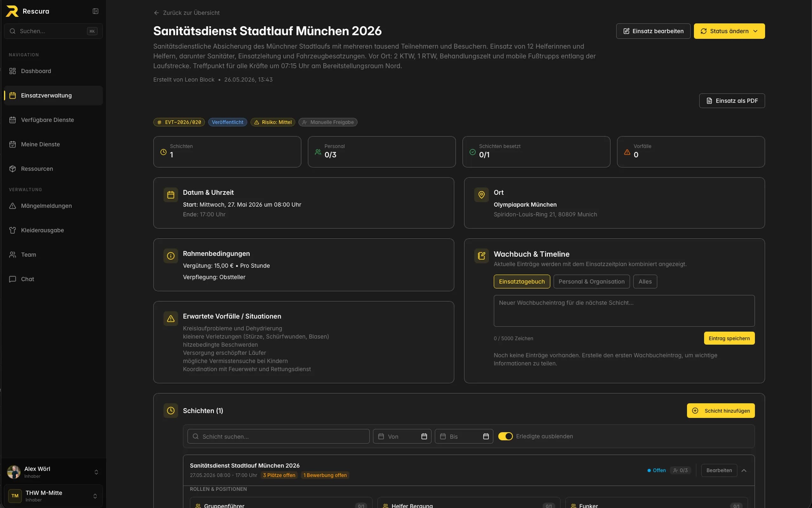The height and width of the screenshot is (508, 812).
Task: Collapse the sidebar with the panel icon
Action: coord(95,11)
